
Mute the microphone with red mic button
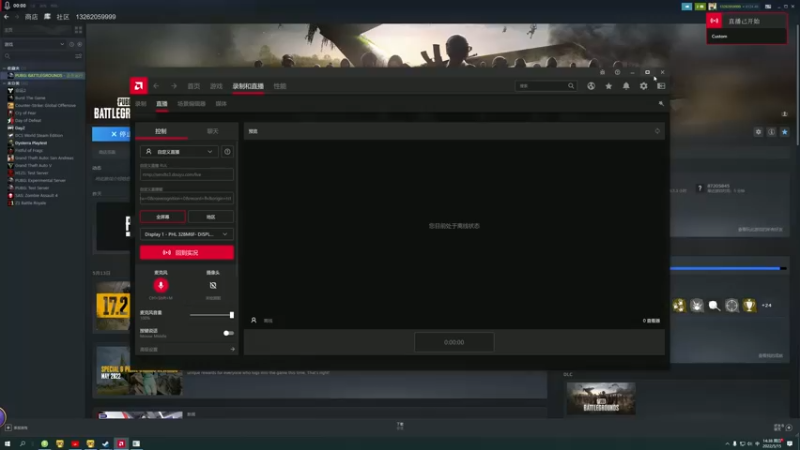coord(161,285)
